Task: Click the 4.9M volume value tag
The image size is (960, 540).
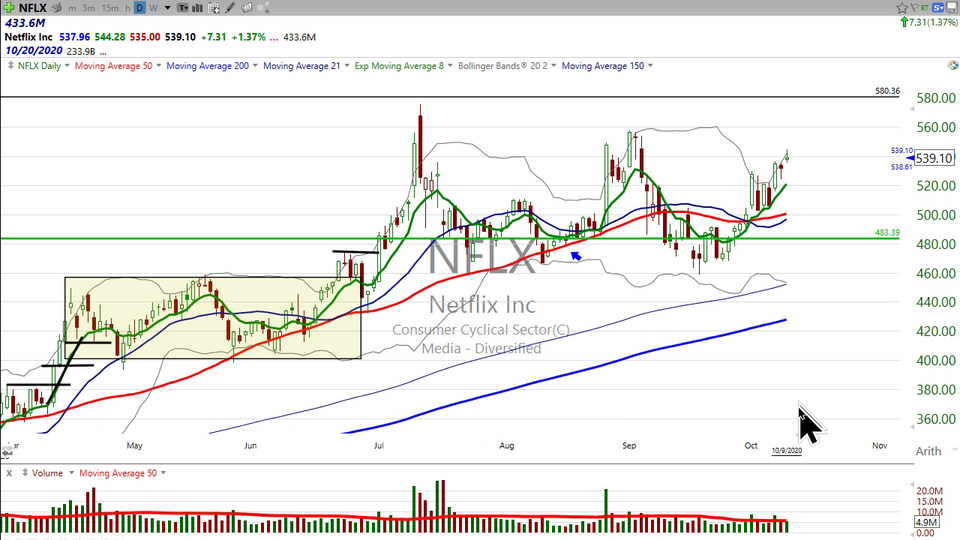Action: [x=926, y=522]
